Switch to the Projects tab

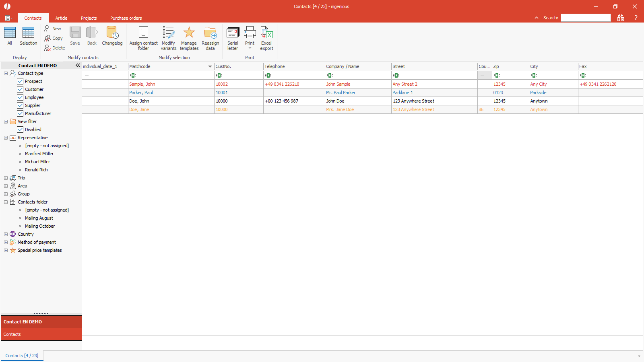pyautogui.click(x=89, y=18)
